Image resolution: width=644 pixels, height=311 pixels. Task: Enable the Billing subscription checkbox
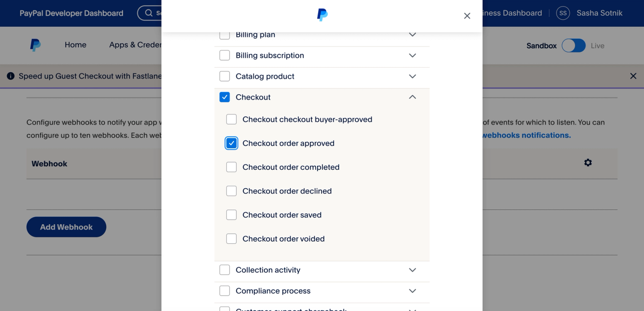224,56
